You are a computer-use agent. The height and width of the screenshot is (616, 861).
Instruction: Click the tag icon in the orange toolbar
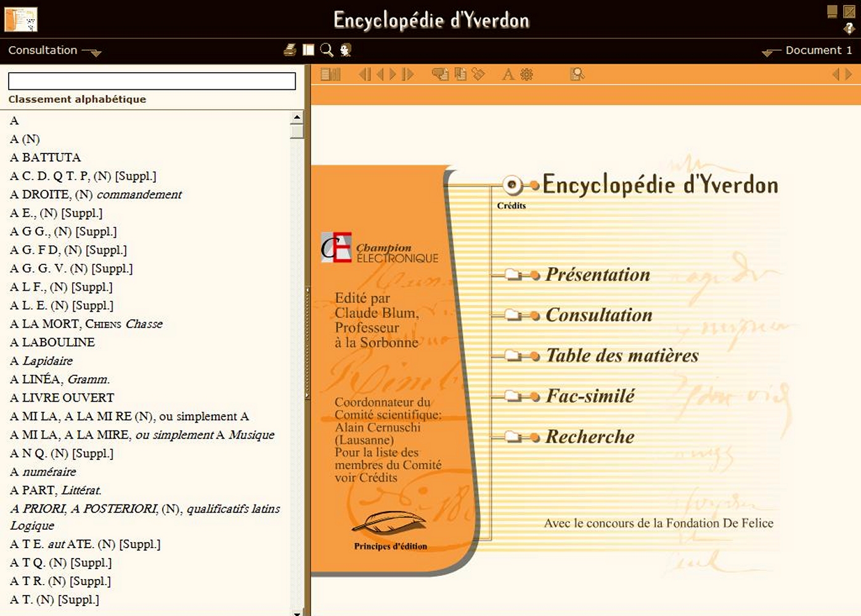click(478, 75)
